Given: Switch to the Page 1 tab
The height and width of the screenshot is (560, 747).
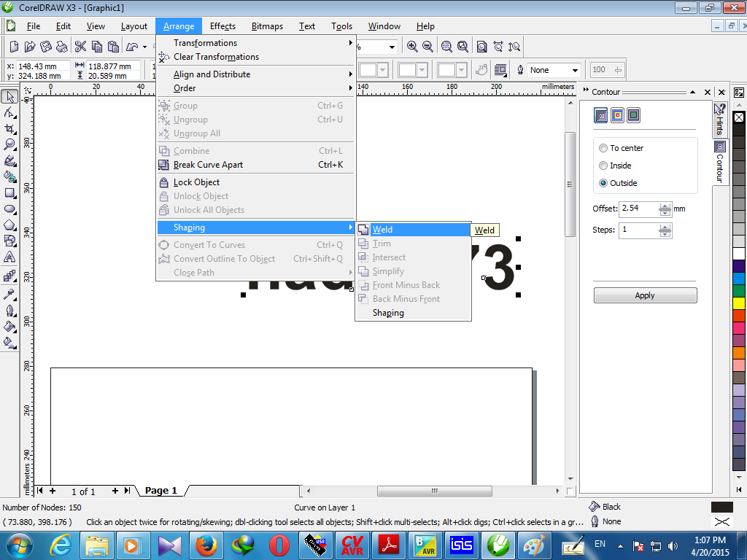Looking at the screenshot, I should 160,491.
